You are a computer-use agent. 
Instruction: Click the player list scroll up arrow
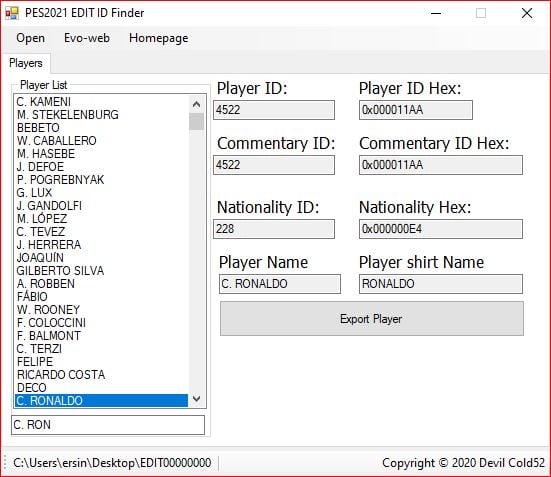tap(196, 104)
